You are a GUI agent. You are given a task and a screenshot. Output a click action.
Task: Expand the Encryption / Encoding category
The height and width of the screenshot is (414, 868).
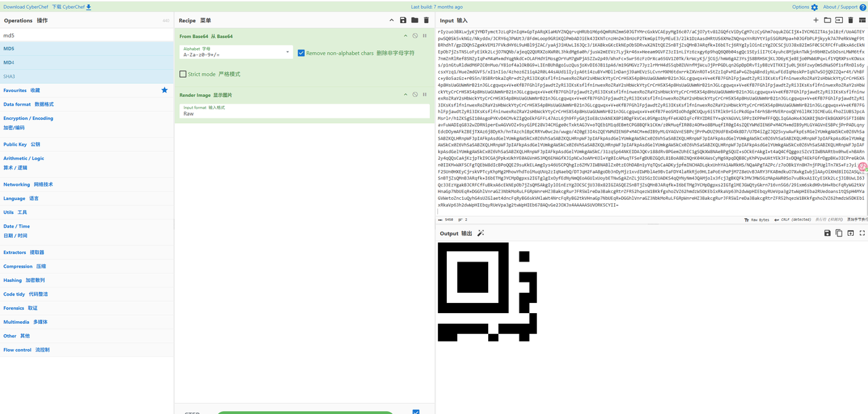tap(87, 123)
